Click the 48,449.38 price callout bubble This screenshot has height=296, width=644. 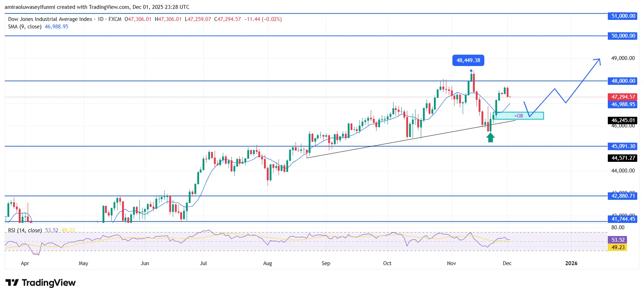point(468,60)
